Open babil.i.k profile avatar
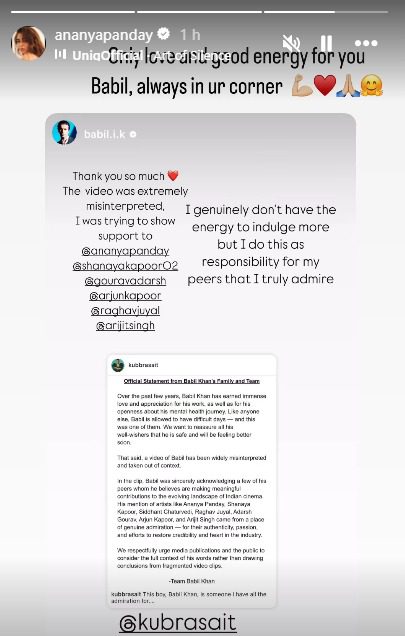Image resolution: width=405 pixels, height=636 pixels. pyautogui.click(x=64, y=133)
